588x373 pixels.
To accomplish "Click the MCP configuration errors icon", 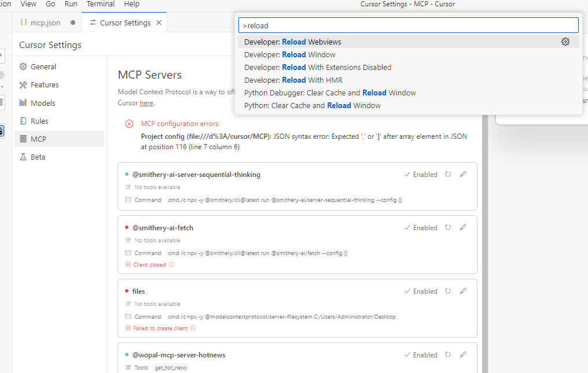I will tap(129, 124).
